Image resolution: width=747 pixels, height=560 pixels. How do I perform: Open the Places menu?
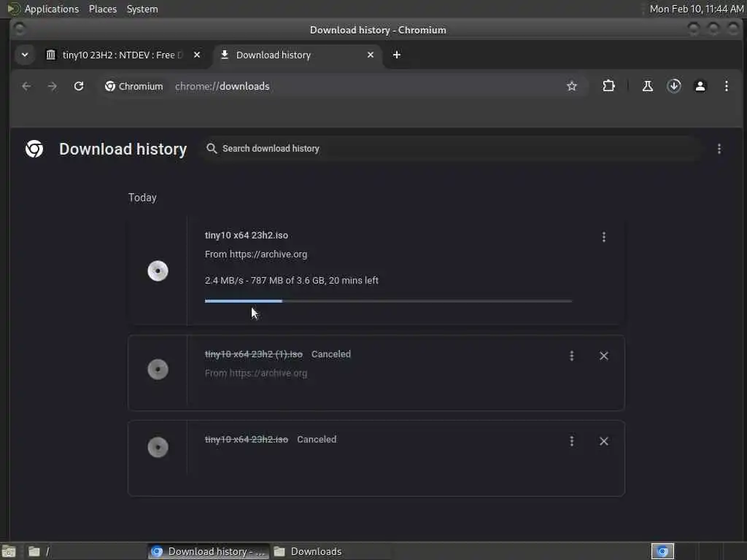(x=103, y=9)
